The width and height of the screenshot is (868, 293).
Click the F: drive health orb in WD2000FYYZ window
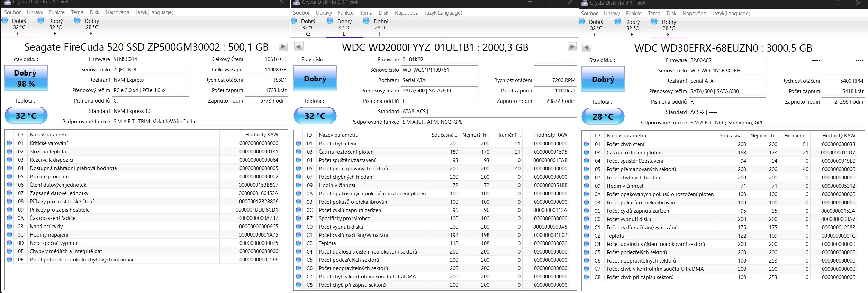[x=366, y=21]
